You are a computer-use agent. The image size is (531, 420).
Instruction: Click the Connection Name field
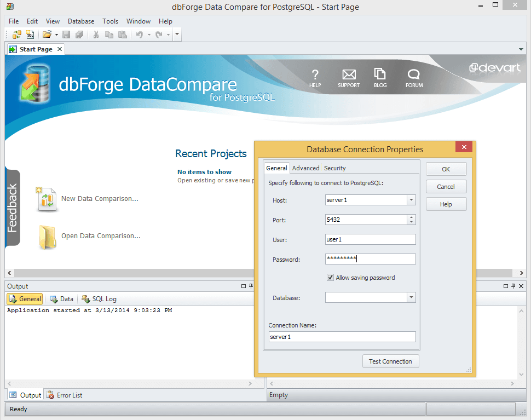342,337
